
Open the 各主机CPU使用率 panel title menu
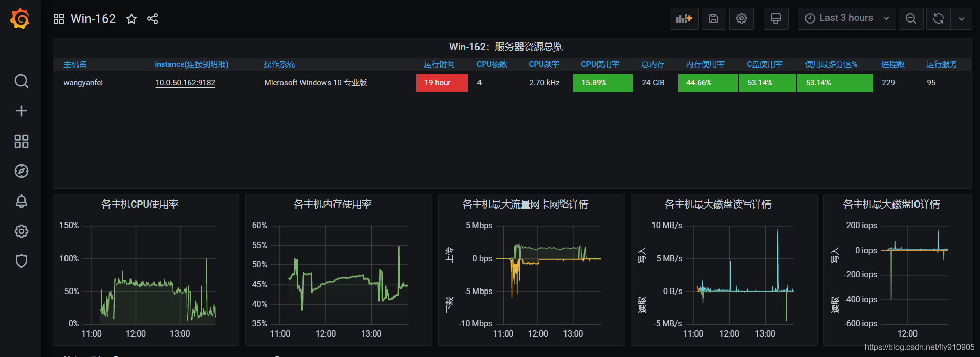point(140,205)
